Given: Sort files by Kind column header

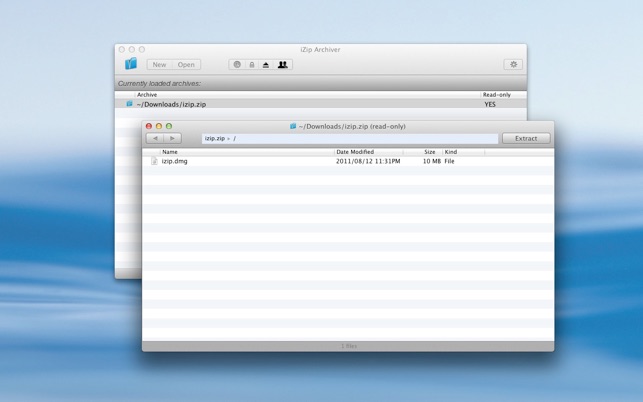Looking at the screenshot, I should click(x=451, y=152).
